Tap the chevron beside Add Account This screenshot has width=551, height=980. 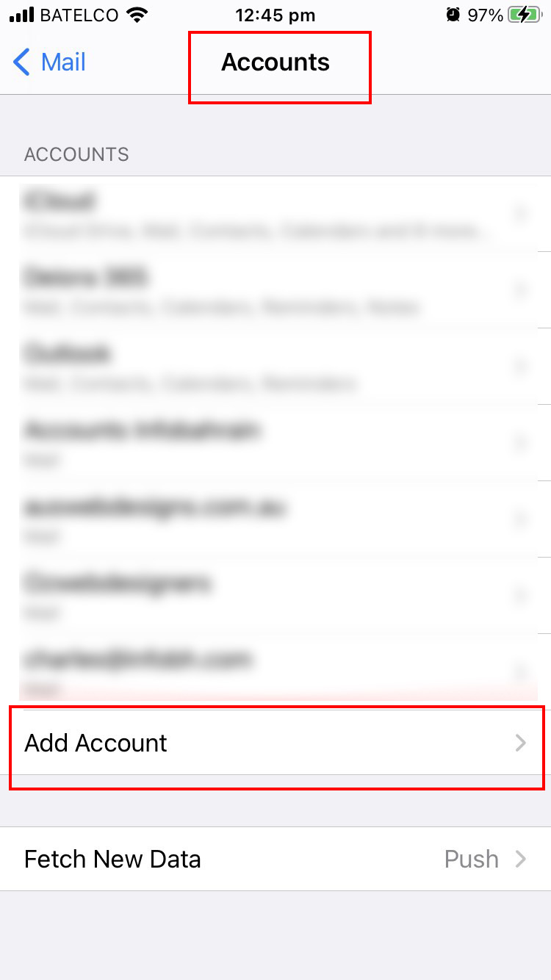tap(521, 743)
